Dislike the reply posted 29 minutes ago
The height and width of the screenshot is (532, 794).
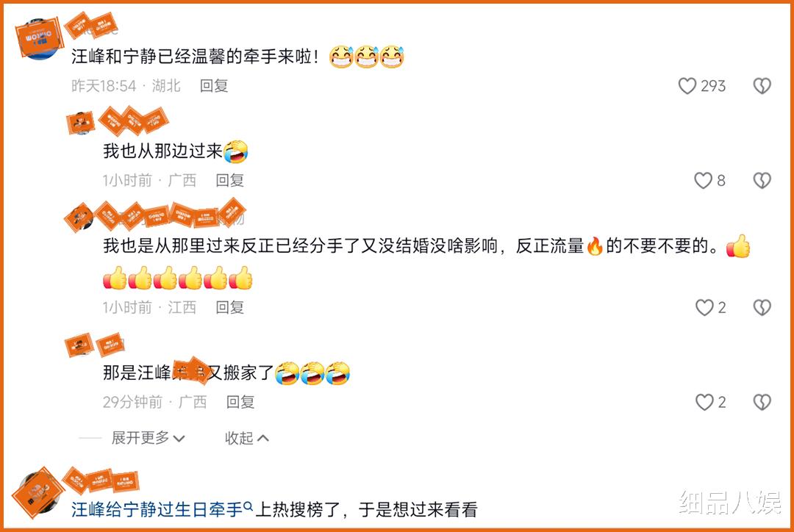coord(762,402)
